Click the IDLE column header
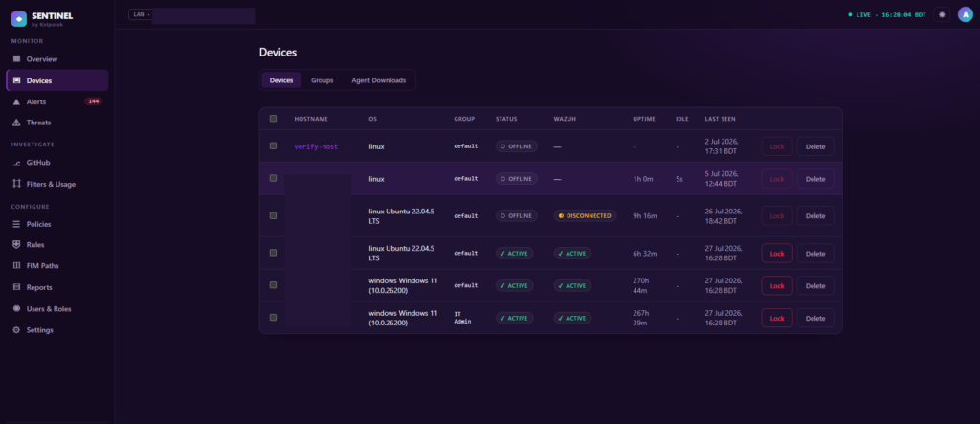Image resolution: width=980 pixels, height=424 pixels. pyautogui.click(x=681, y=119)
